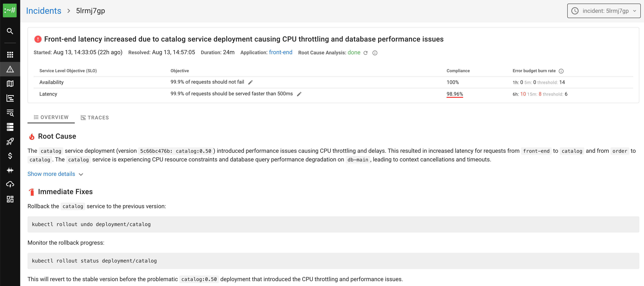
Task: Open the deployments rocket icon
Action: point(10,141)
